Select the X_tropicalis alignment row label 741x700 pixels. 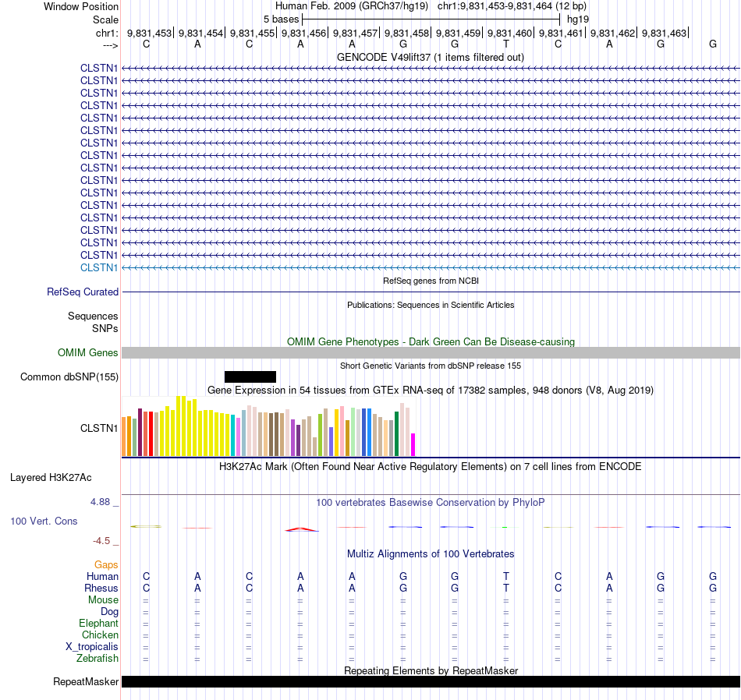[x=92, y=647]
